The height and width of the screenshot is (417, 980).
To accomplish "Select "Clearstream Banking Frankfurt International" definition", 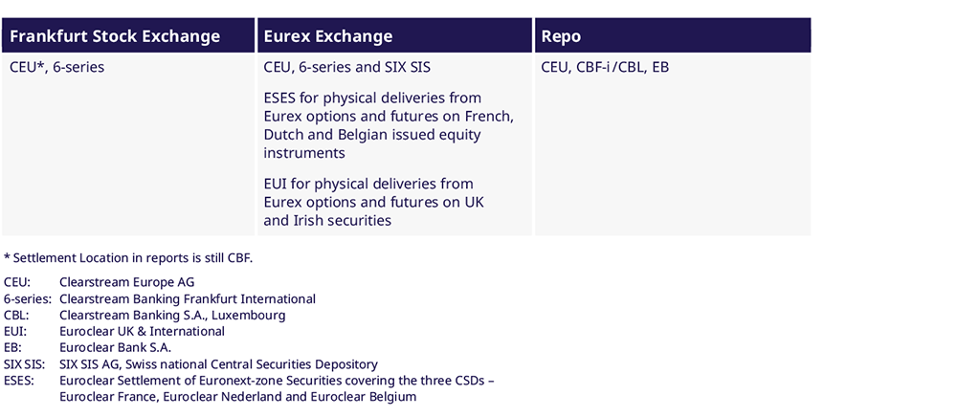I will click(187, 298).
